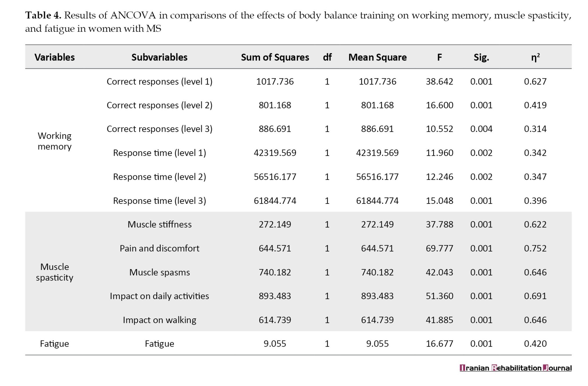The width and height of the screenshot is (588, 386).
Task: Click the eta squared value 0.752
Action: point(535,249)
